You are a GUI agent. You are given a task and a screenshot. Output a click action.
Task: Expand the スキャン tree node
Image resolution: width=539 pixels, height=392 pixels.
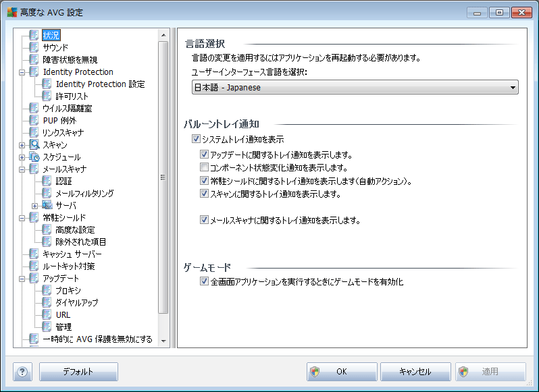point(22,145)
